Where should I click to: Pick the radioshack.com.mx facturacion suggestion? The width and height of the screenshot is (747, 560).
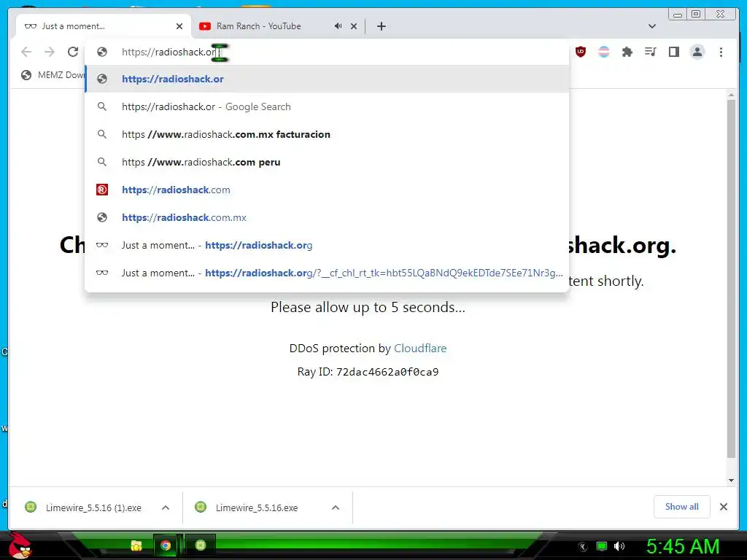click(327, 134)
